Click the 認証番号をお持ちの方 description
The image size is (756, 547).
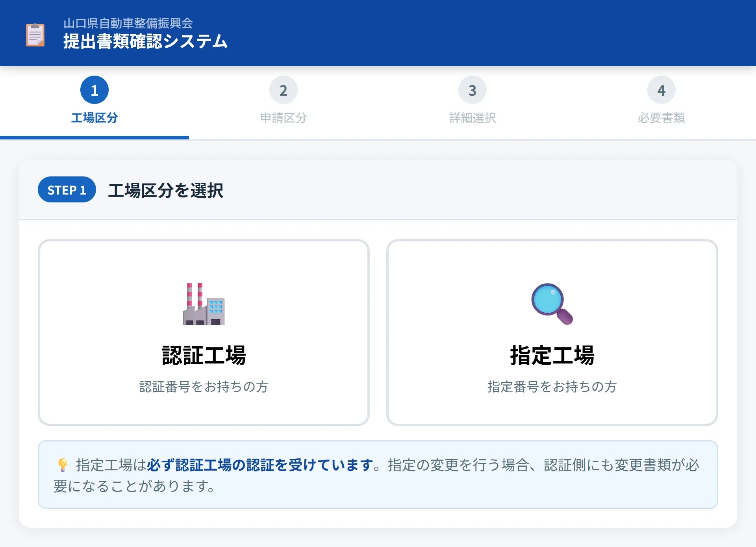point(204,387)
